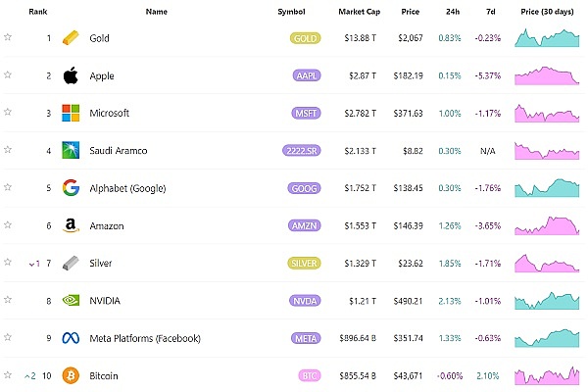This screenshot has width=588, height=392.
Task: Click the AAPL symbol badge
Action: tap(306, 75)
